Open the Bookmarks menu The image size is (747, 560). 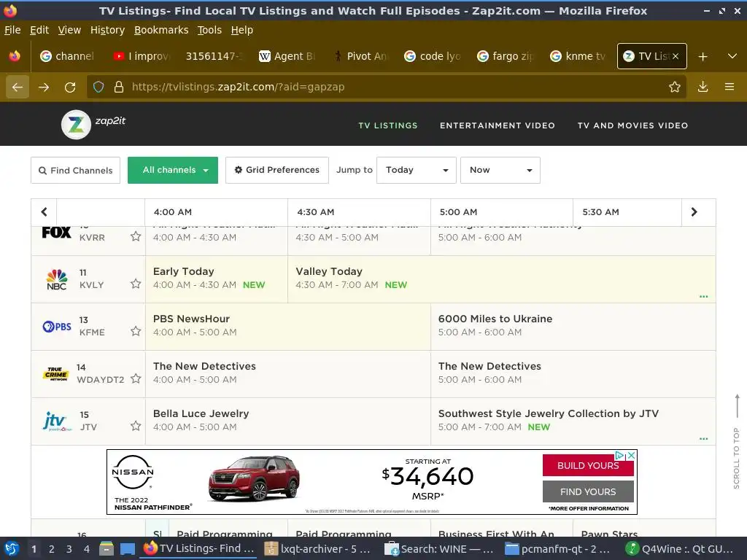[x=161, y=30]
